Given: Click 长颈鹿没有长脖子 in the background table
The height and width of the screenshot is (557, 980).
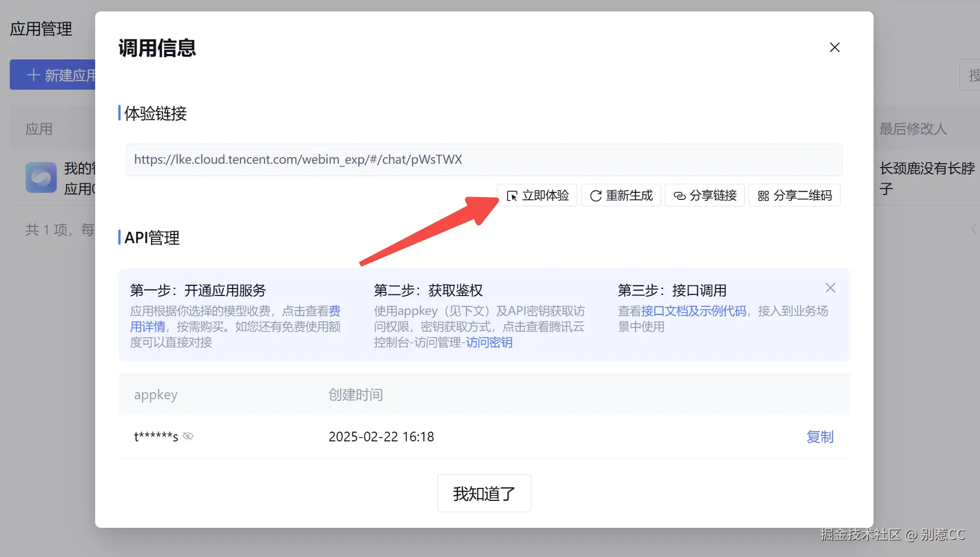Looking at the screenshot, I should 927,178.
